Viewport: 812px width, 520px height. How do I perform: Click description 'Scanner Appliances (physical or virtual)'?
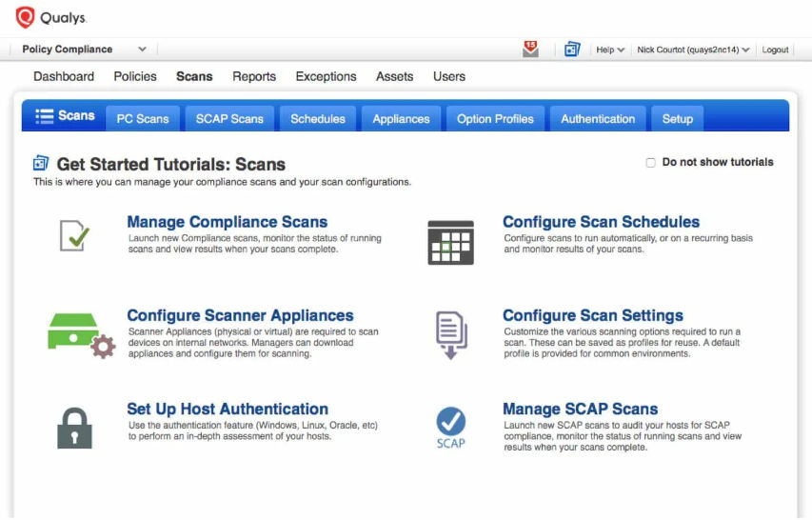[x=253, y=342]
